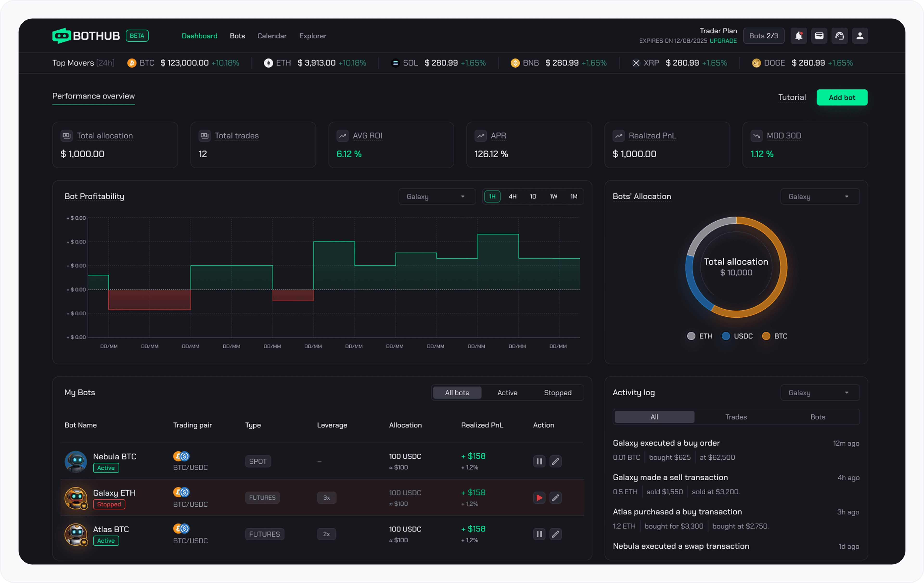Switch to the Calendar page
Image resolution: width=924 pixels, height=583 pixels.
pyautogui.click(x=272, y=36)
